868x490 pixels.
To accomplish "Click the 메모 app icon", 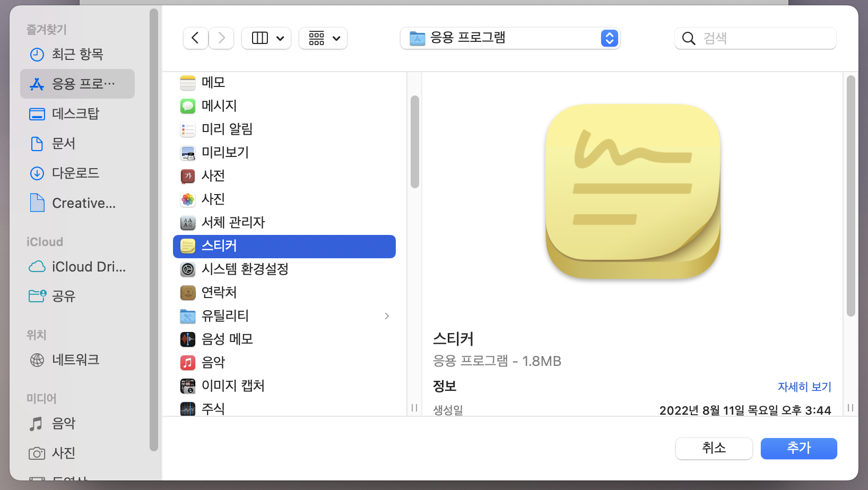I will pyautogui.click(x=188, y=83).
